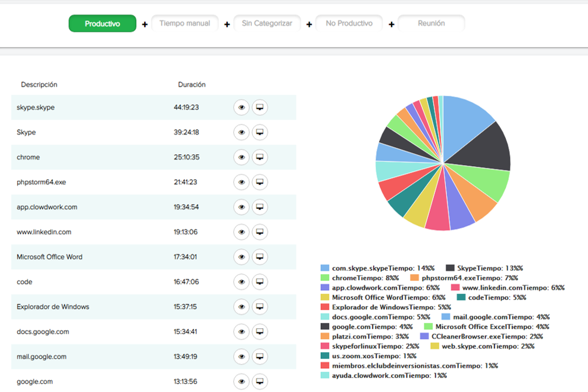
Task: Click monitor icon for Microsoft Office Word
Action: pos(259,257)
